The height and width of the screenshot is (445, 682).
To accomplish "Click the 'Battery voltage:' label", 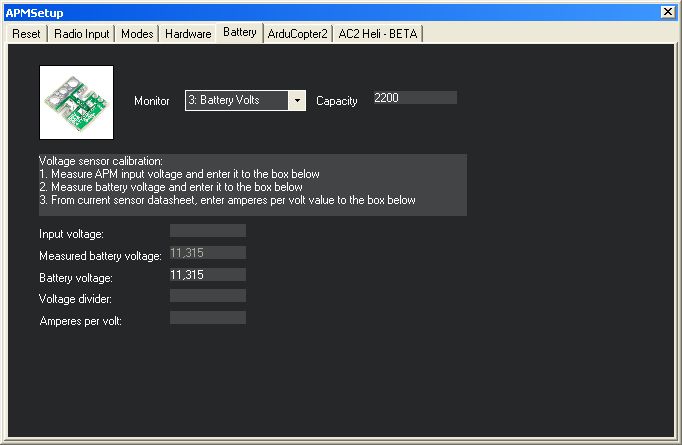I will [76, 278].
